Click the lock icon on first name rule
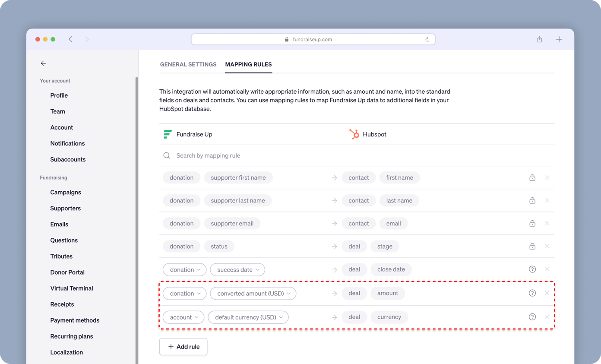This screenshot has width=601, height=364. click(532, 177)
